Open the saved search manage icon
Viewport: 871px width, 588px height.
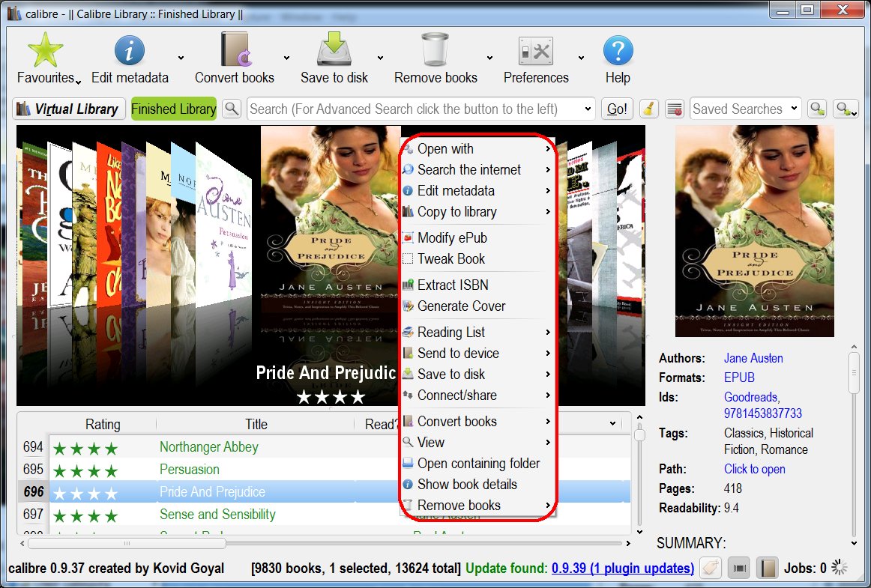coord(846,109)
